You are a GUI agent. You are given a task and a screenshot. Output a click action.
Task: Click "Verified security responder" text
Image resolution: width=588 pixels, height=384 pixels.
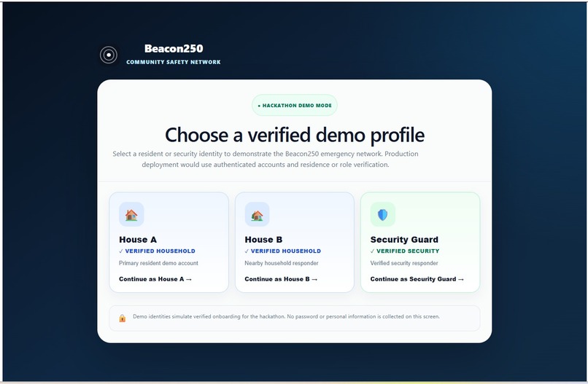(404, 263)
